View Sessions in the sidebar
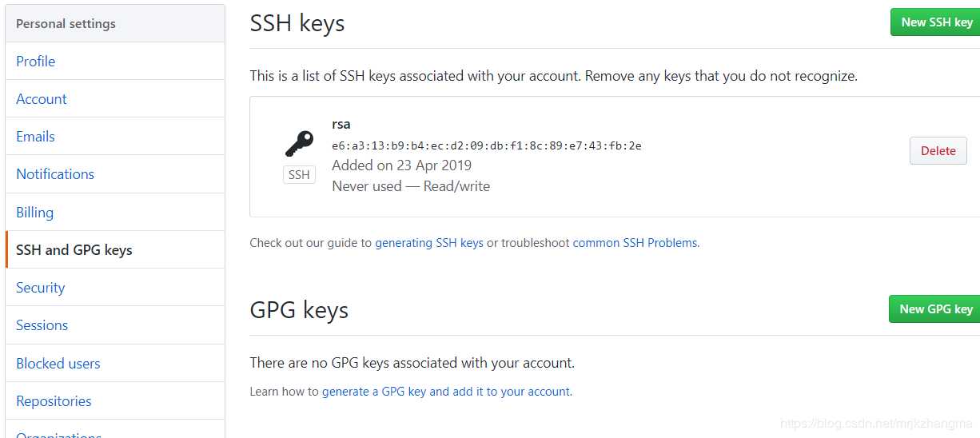The height and width of the screenshot is (438, 980). click(x=115, y=325)
